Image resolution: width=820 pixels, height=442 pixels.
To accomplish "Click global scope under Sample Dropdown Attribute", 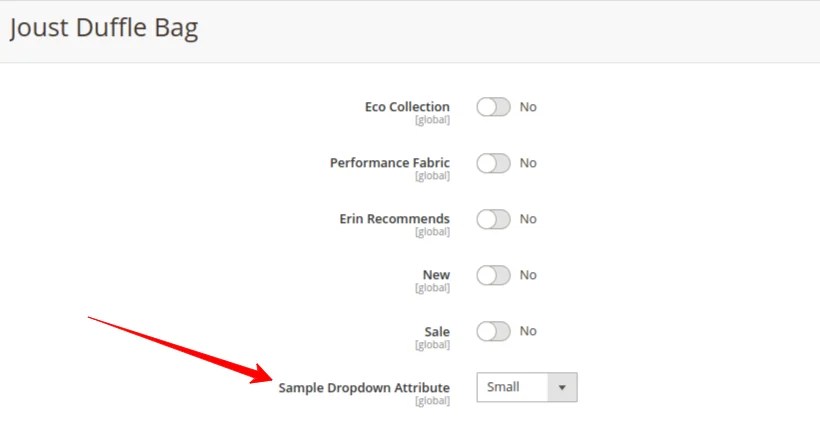I will point(432,401).
